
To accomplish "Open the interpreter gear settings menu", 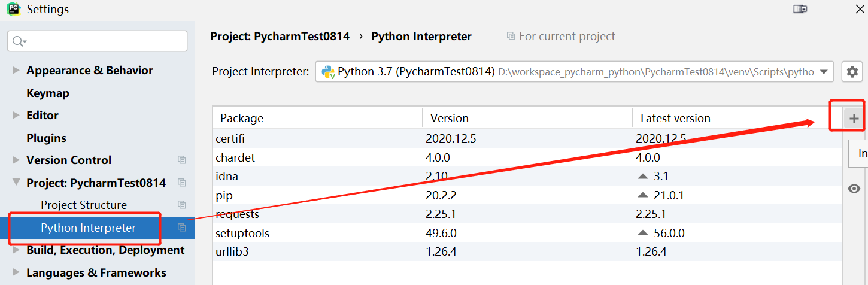I will tap(852, 72).
